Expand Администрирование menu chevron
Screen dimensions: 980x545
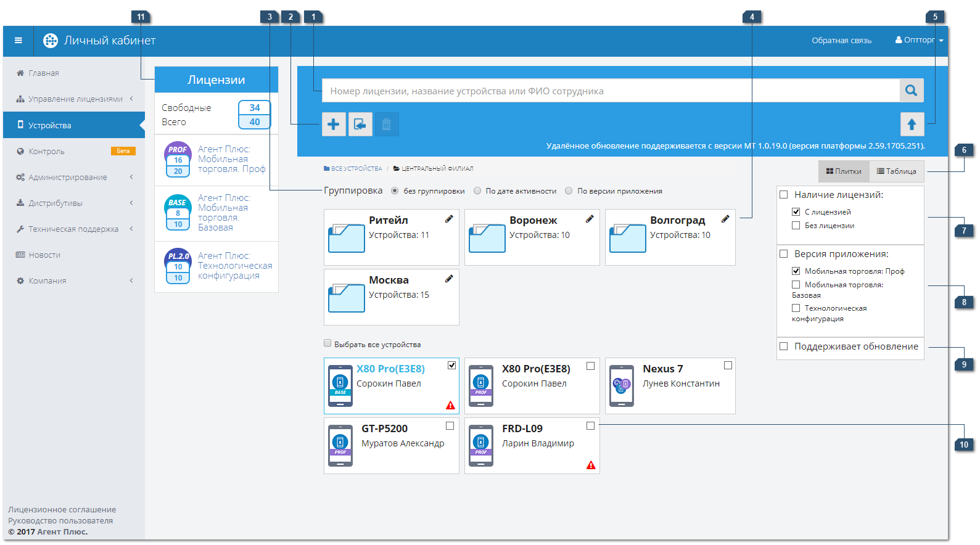131,177
